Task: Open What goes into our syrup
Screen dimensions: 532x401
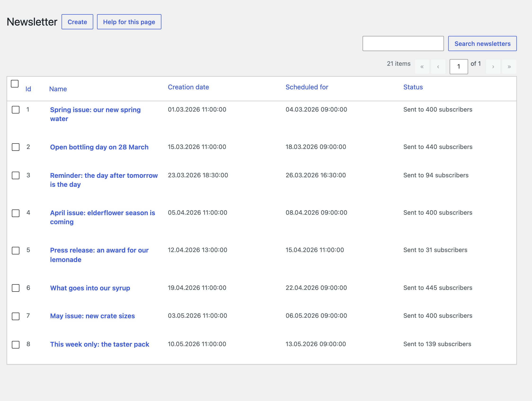Action: click(90, 288)
